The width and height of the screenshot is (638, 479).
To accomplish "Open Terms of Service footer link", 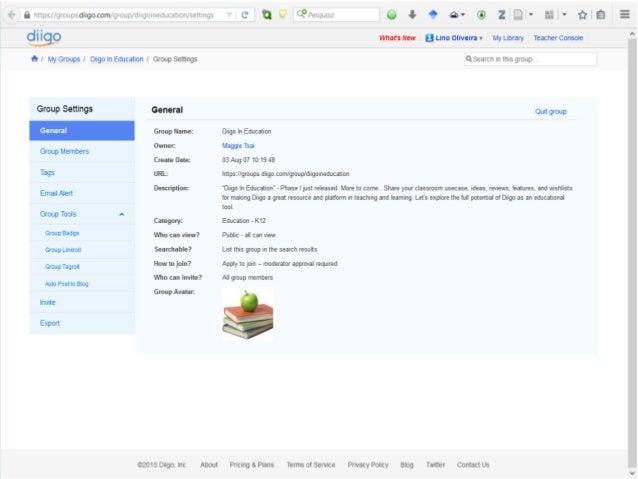I will [x=311, y=465].
